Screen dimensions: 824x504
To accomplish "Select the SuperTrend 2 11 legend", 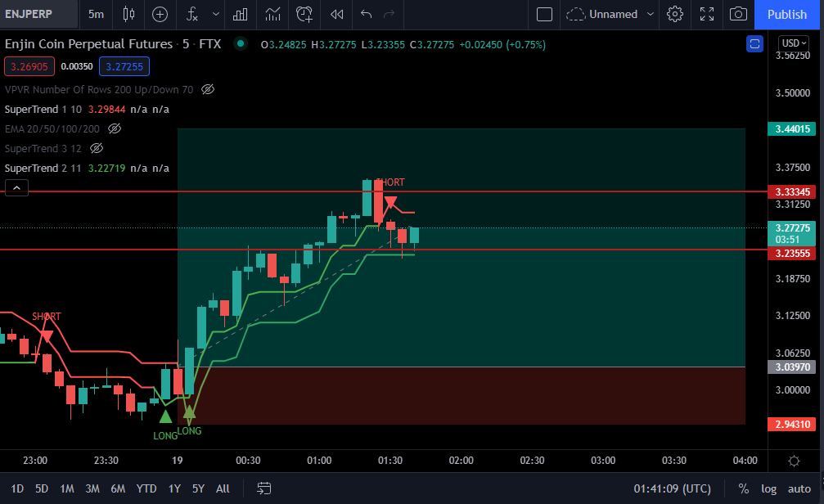I will [x=43, y=169].
